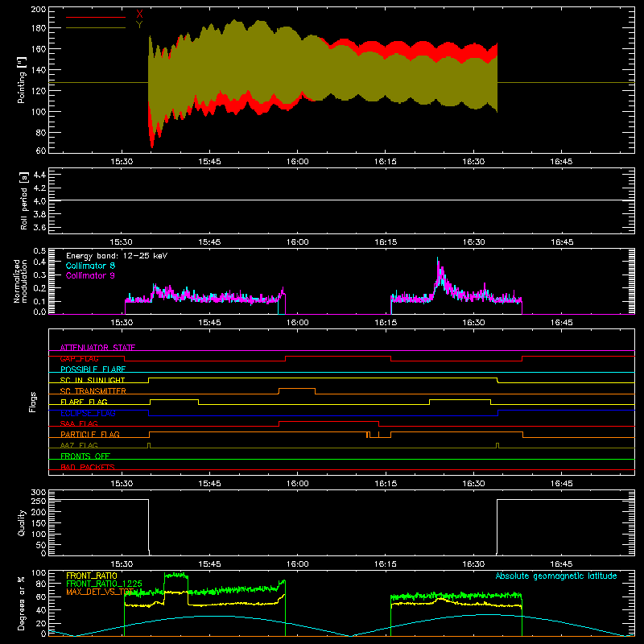Screen dimensions: 644x644
Task: Click the yellow FRONT_RATIO legend entry
Action: (92, 576)
